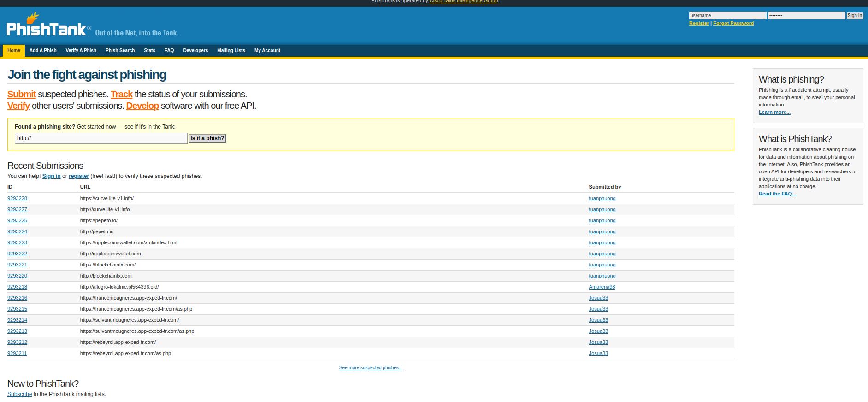Click the Submit link in heading

point(22,94)
